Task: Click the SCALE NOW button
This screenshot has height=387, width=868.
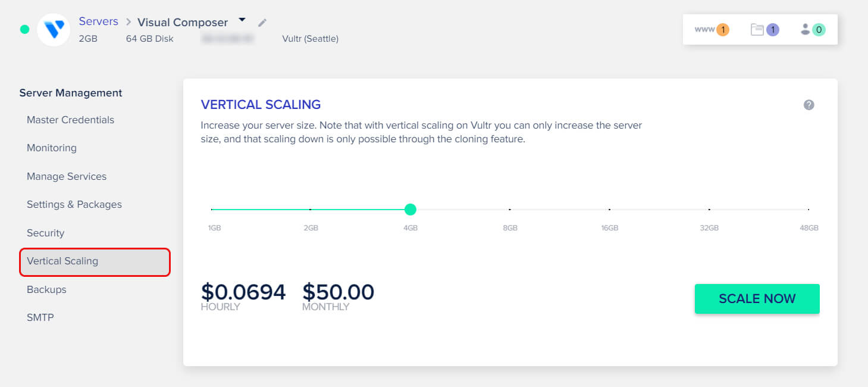Action: click(757, 299)
